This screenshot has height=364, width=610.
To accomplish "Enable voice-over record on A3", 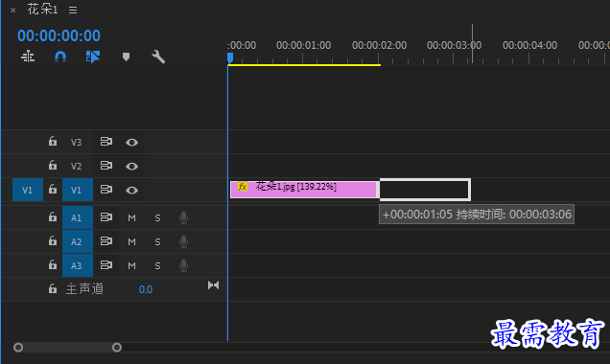I will click(x=183, y=265).
